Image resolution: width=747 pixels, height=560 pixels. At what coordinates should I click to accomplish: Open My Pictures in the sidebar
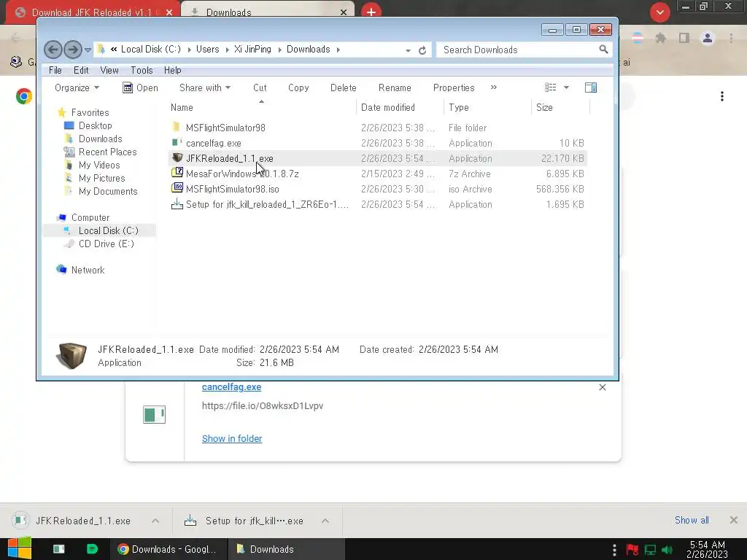[101, 178]
